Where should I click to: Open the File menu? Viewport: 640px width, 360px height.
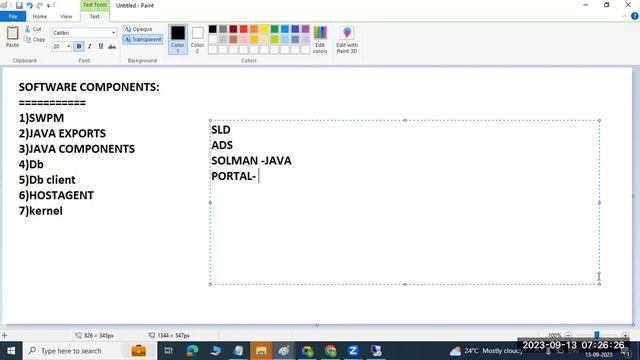pyautogui.click(x=13, y=16)
